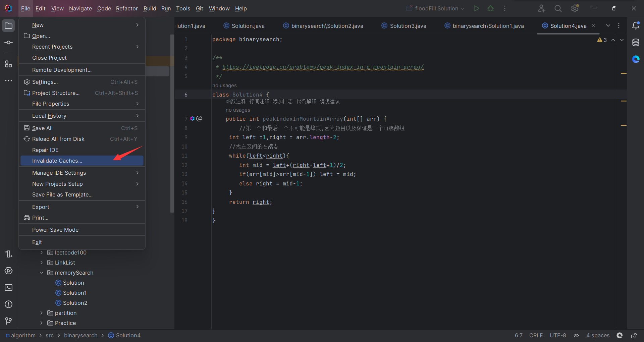Open the Problems tool window icon

coord(8,304)
